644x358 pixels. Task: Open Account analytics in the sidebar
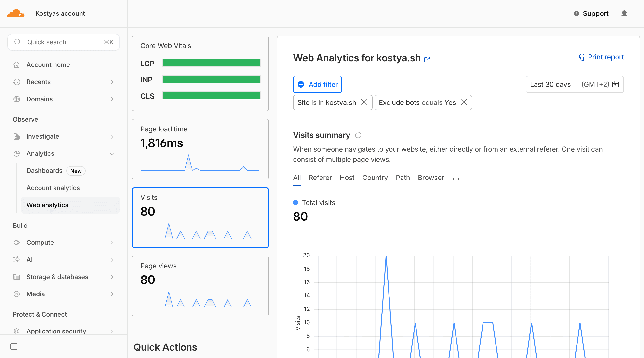(53, 188)
